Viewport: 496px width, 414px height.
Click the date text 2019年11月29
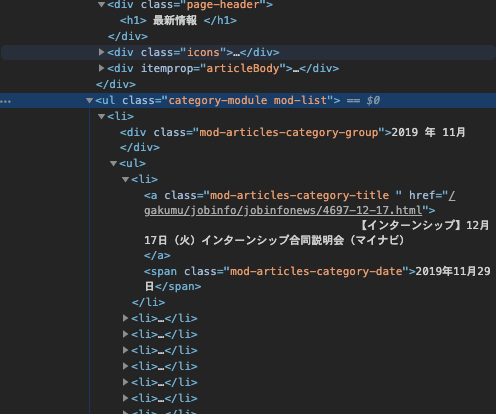[x=453, y=271]
